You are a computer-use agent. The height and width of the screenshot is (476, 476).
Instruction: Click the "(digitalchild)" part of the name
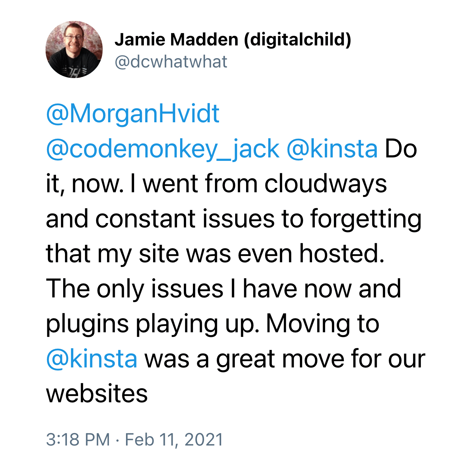pos(297,40)
